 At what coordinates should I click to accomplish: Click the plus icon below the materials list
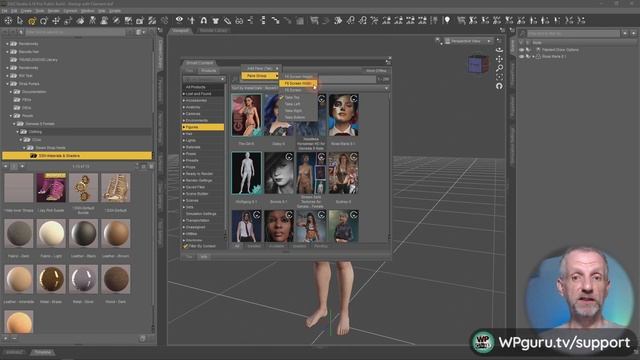(x=6, y=338)
